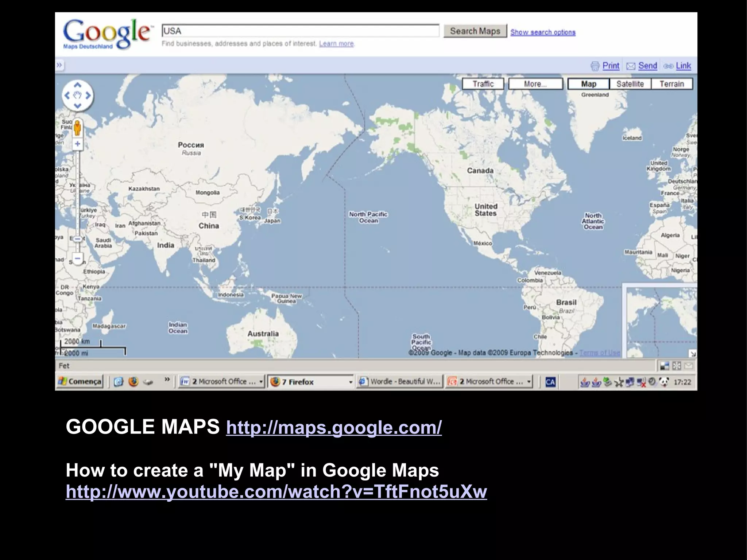
Task: Click the Brasil label on map
Action: [566, 302]
